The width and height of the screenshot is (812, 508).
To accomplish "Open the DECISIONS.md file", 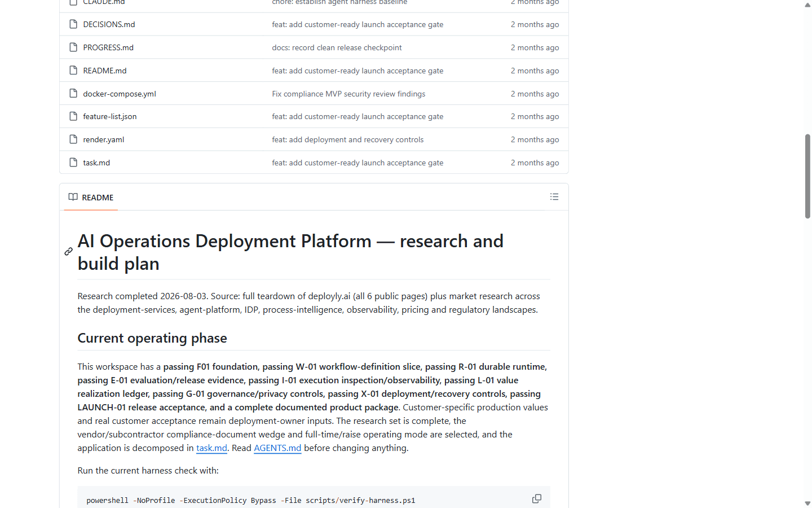I will point(109,24).
